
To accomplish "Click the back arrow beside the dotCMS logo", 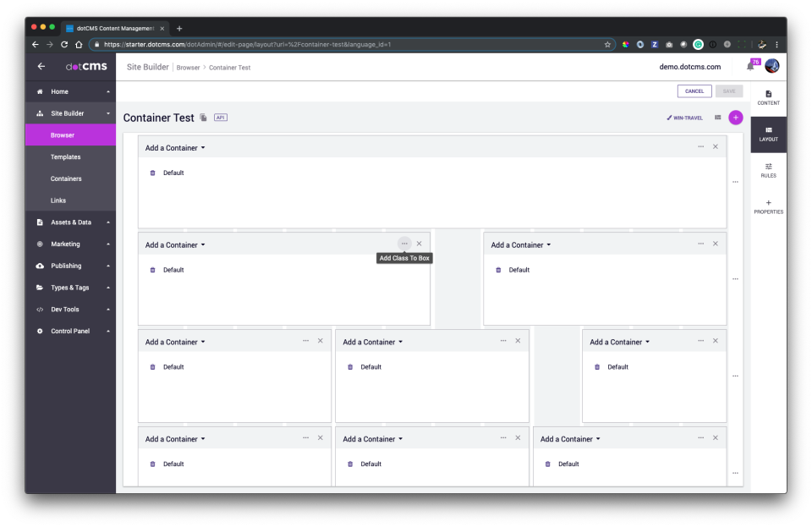I will point(41,65).
